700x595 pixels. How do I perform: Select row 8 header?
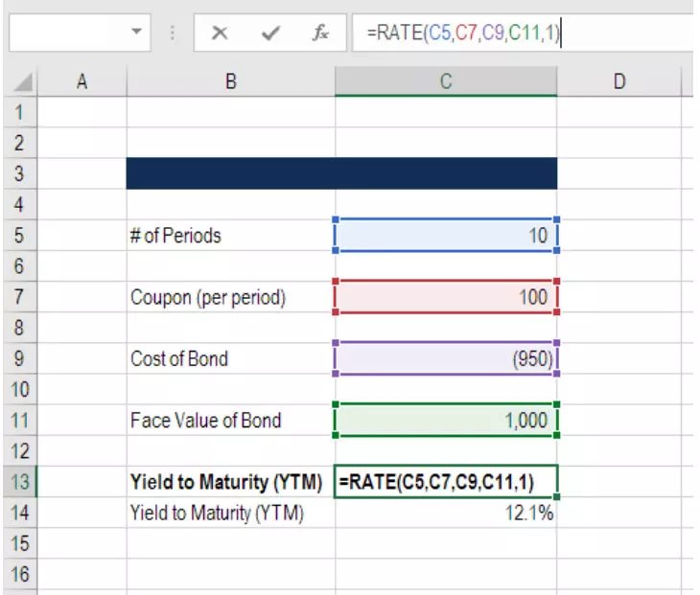[x=19, y=328]
